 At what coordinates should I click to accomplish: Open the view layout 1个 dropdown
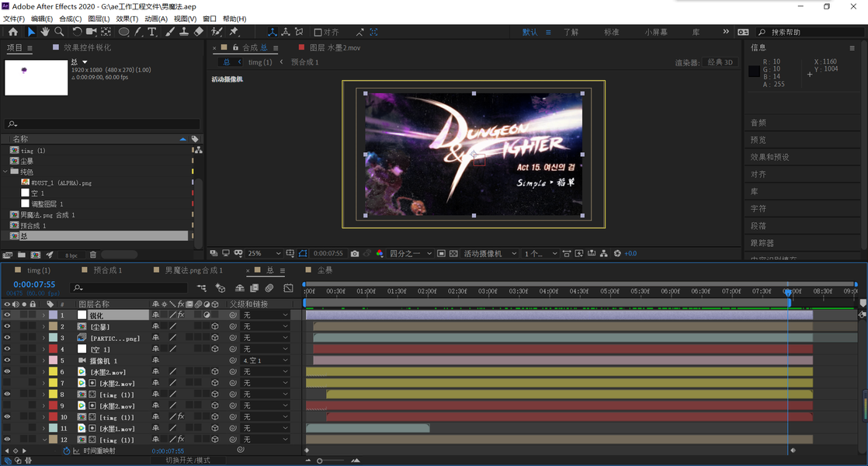pos(541,253)
